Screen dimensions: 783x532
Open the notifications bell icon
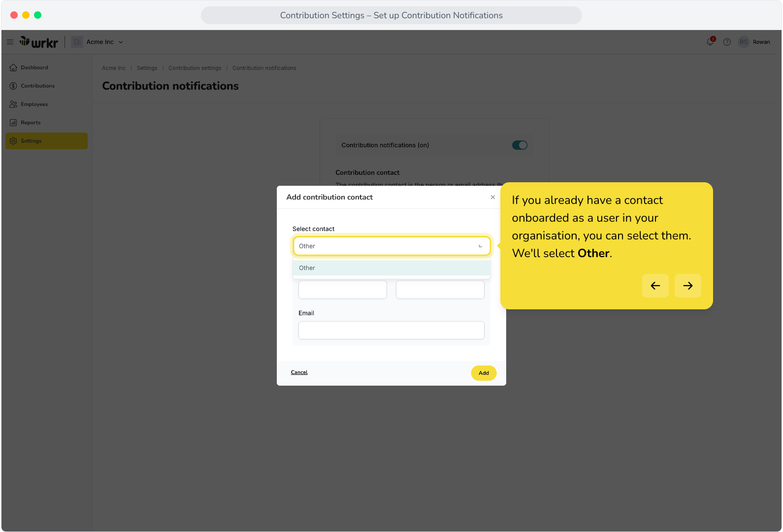[710, 42]
